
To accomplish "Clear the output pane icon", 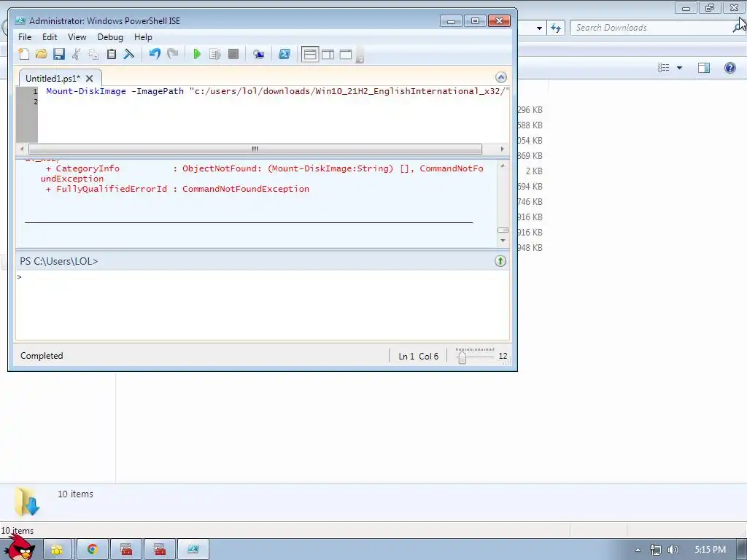I will 128,54.
